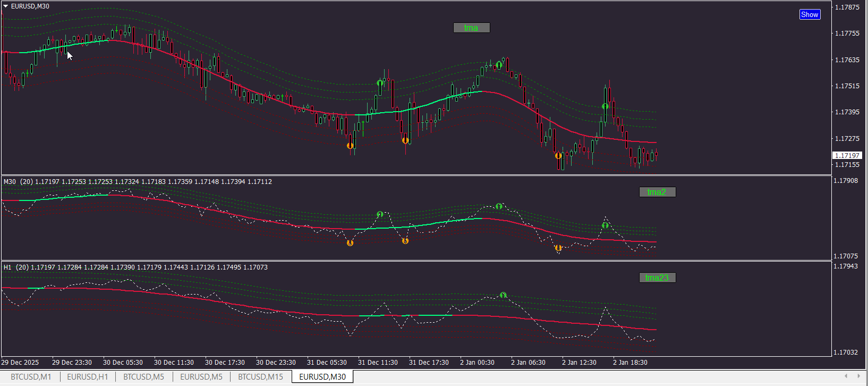Click the 31 Dec 05:30 time label
Image resolution: width=868 pixels, height=386 pixels.
327,363
